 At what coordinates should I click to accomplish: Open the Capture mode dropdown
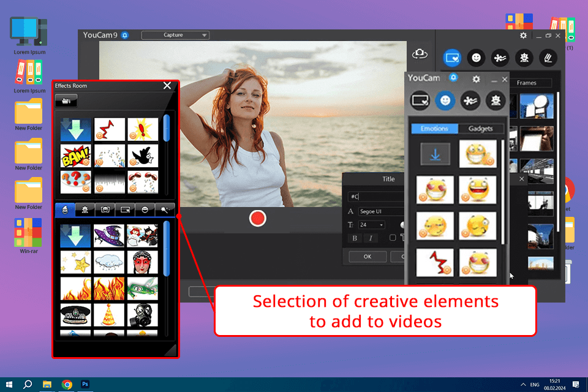(x=175, y=35)
